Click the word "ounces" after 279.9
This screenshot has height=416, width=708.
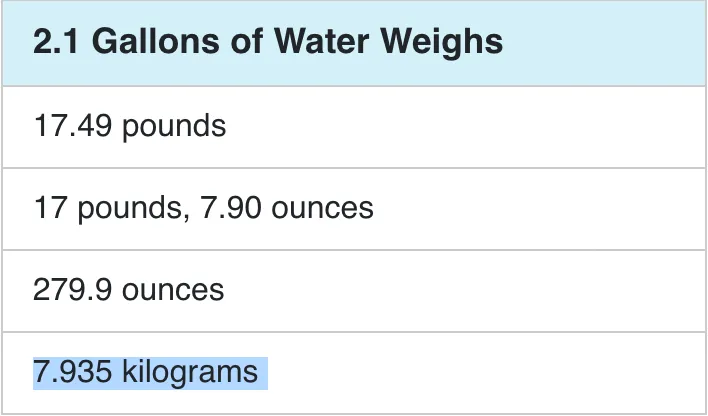click(x=175, y=290)
